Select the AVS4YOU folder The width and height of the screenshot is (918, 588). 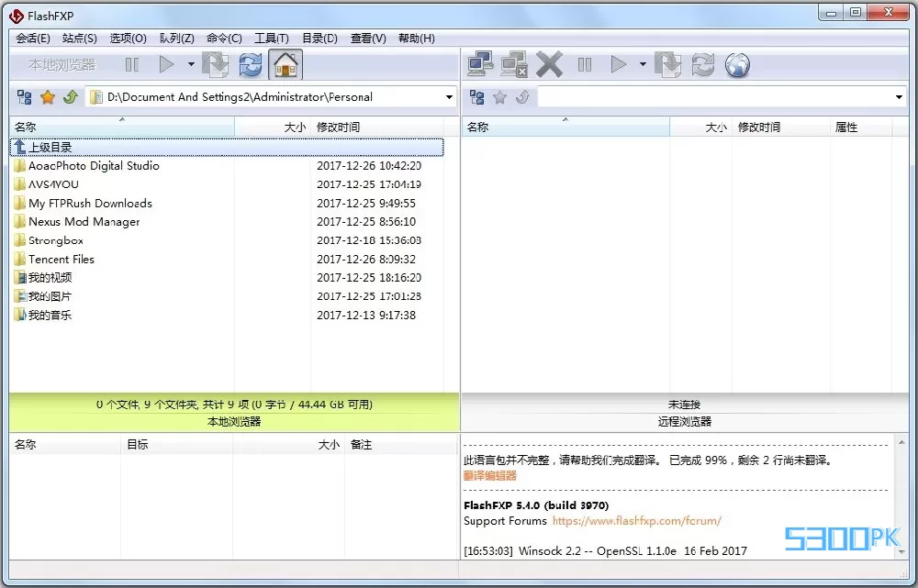tap(53, 184)
